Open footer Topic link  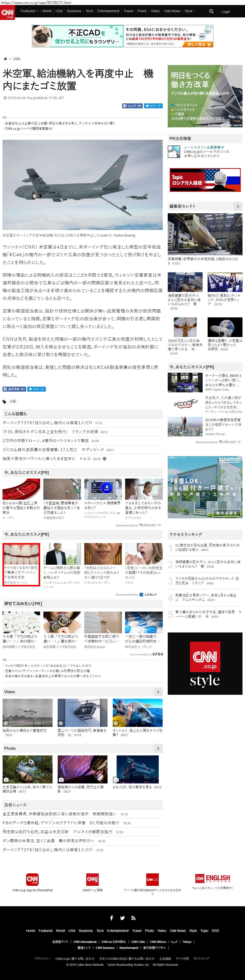(x=204, y=931)
